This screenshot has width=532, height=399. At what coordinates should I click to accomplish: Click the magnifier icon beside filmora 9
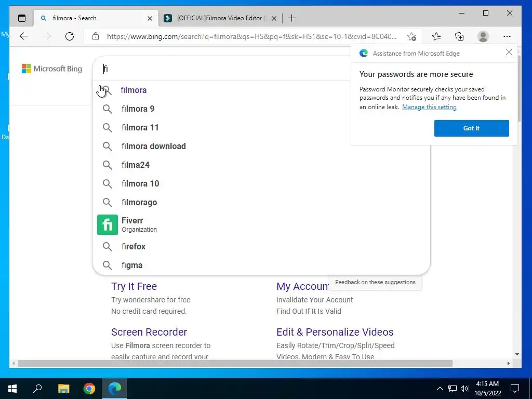pyautogui.click(x=107, y=109)
